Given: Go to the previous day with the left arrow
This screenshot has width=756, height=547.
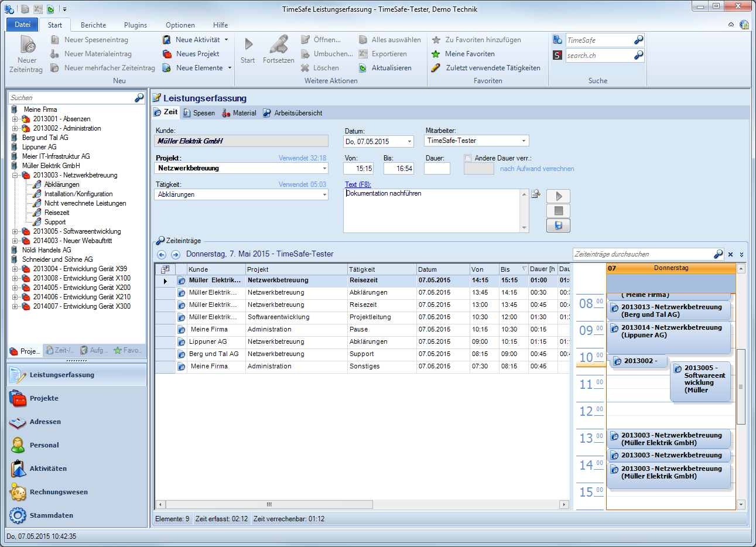Looking at the screenshot, I should click(162, 255).
